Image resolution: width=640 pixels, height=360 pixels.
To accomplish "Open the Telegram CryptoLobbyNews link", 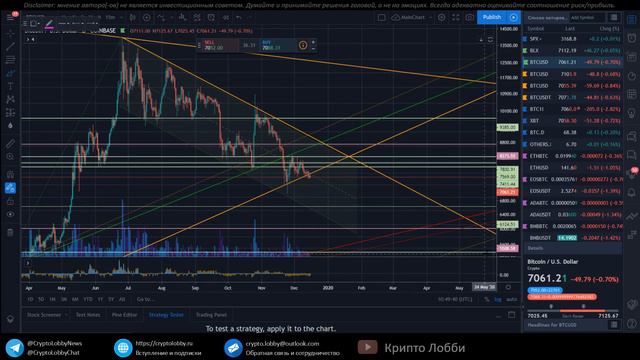I will point(55,343).
